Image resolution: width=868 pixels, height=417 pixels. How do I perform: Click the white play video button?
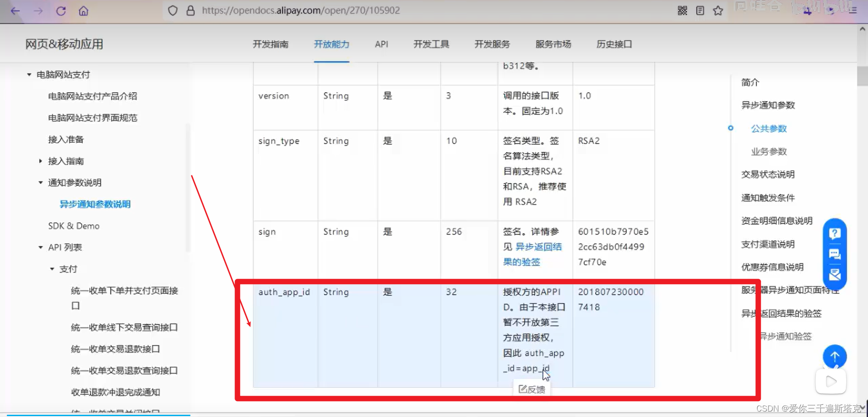pos(831,381)
